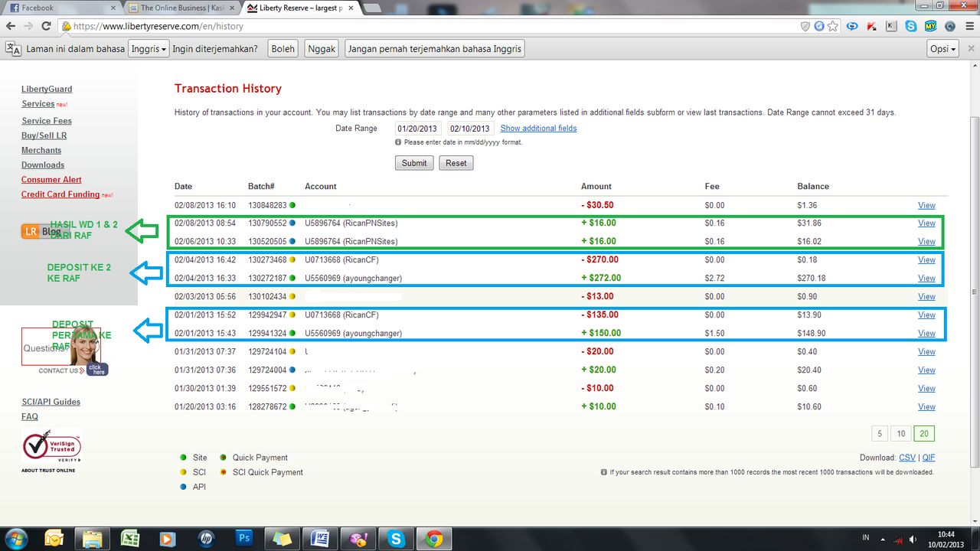The width and height of the screenshot is (980, 551).
Task: Open Excel from the taskbar
Action: (x=130, y=538)
